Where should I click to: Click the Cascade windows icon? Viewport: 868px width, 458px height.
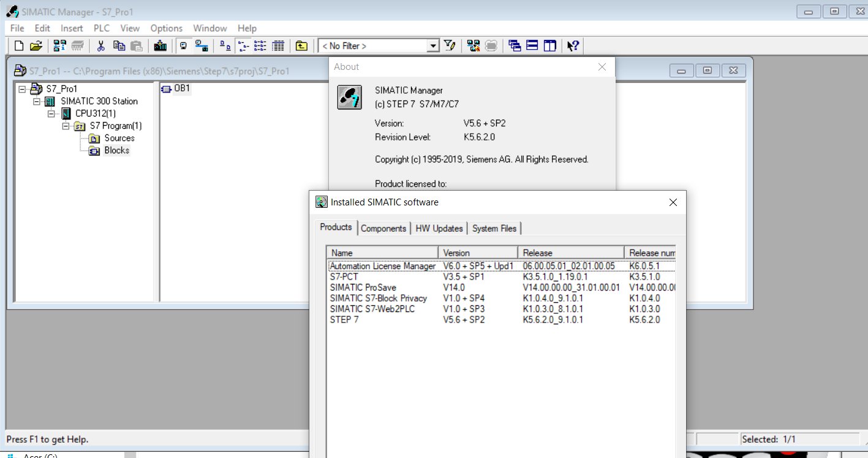click(515, 45)
